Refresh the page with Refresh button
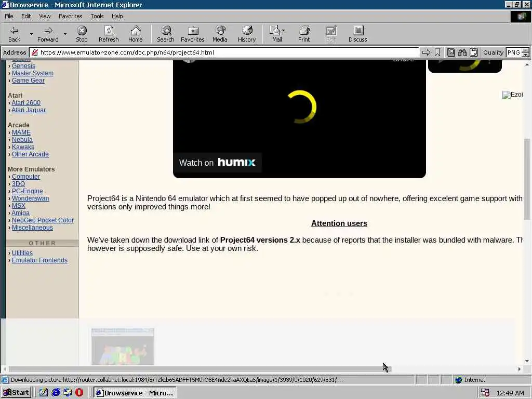 pyautogui.click(x=109, y=34)
